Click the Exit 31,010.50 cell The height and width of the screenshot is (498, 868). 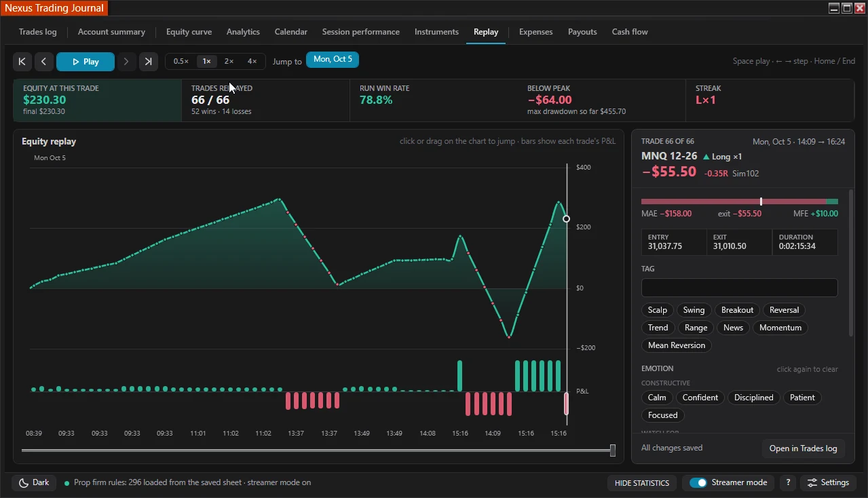click(x=739, y=242)
